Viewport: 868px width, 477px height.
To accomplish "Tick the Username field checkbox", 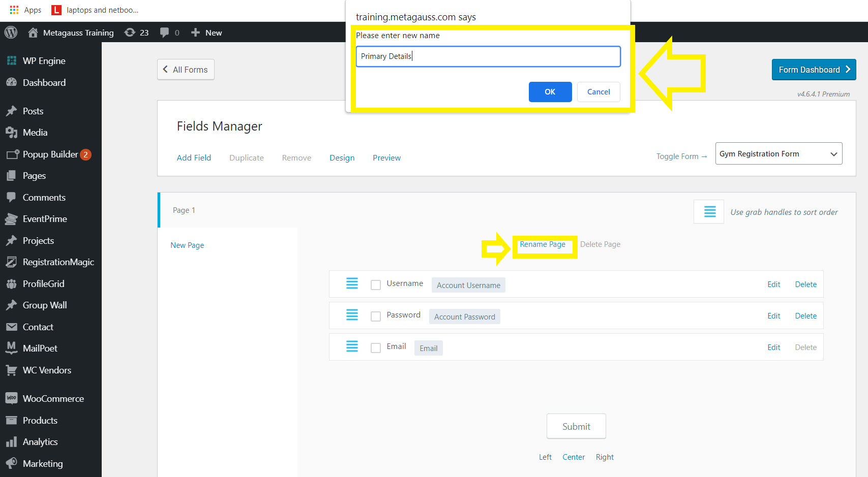I will pos(376,285).
